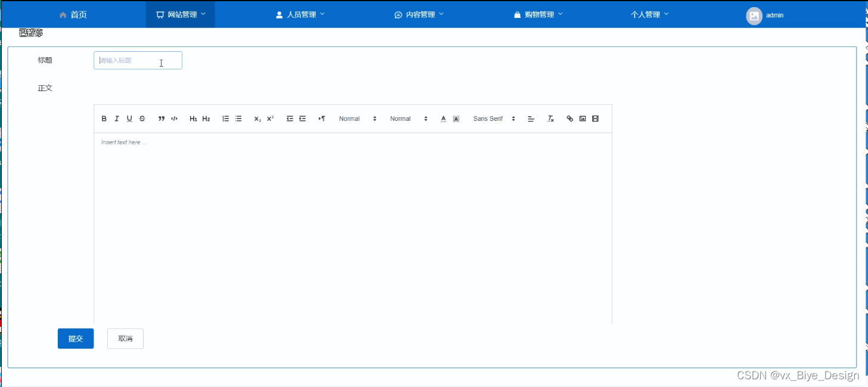Toggle bold formatting in editor toolbar

pyautogui.click(x=104, y=118)
